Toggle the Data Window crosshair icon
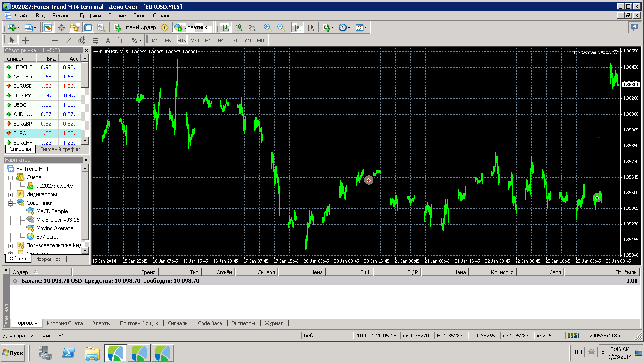Viewport: 644px width, 363px height. [x=61, y=27]
